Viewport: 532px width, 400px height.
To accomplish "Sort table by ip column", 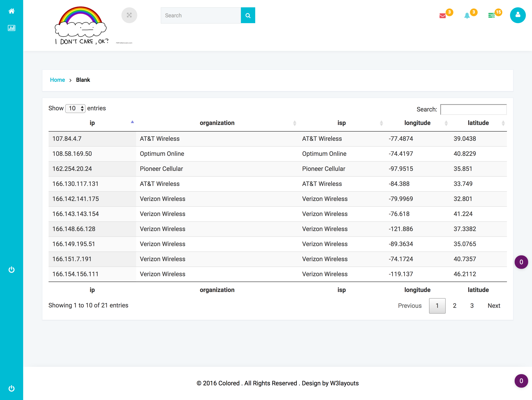I will point(92,123).
